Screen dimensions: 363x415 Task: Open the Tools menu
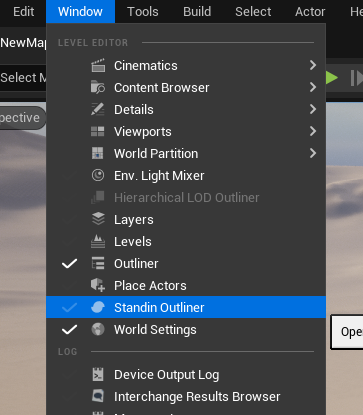tap(143, 12)
